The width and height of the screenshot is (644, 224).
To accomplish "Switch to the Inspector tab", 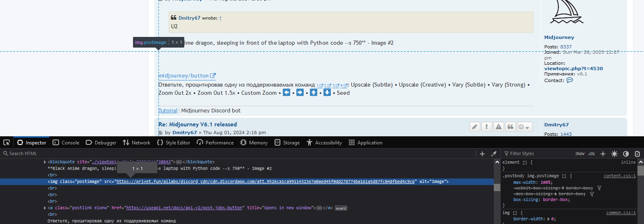I will coord(32,143).
